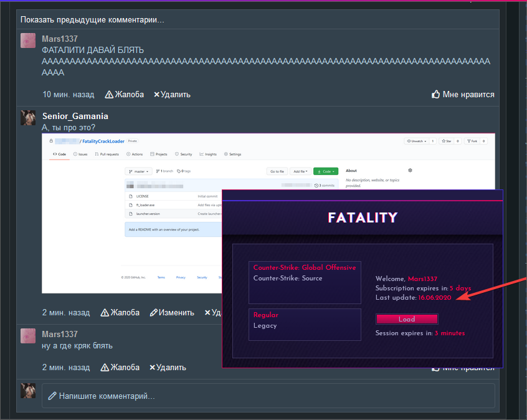The image size is (527, 420).
Task: Open Pull requests tab in GitHub screenshot
Action: point(107,154)
